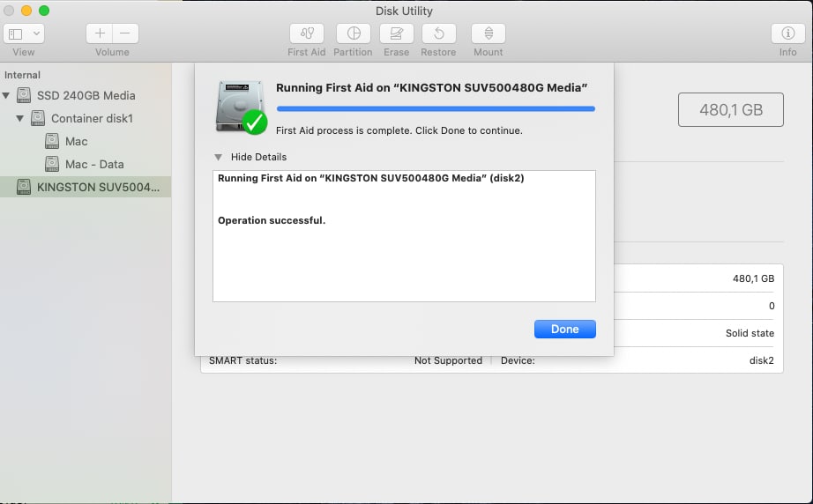
Task: Click the Running First Aid log line
Action: pyautogui.click(x=370, y=178)
